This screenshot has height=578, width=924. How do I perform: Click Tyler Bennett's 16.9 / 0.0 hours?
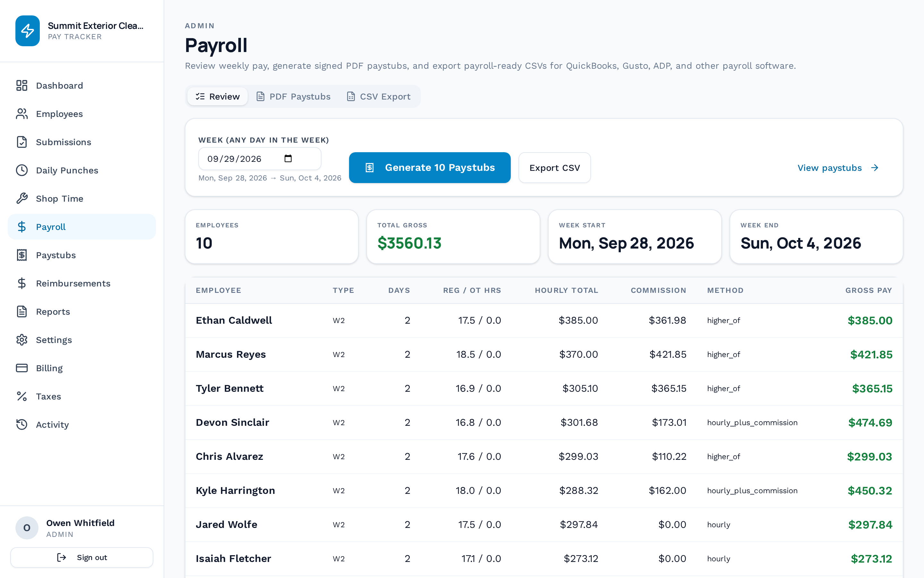478,389
